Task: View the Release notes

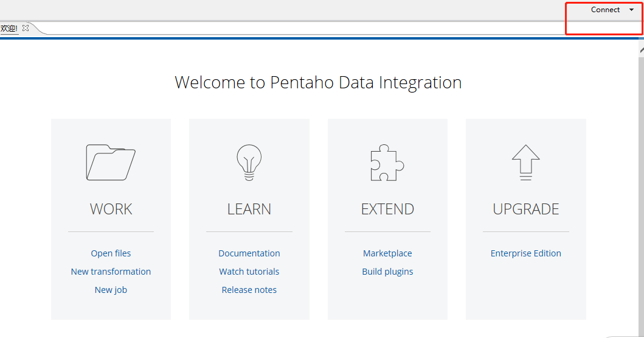Action: 249,290
